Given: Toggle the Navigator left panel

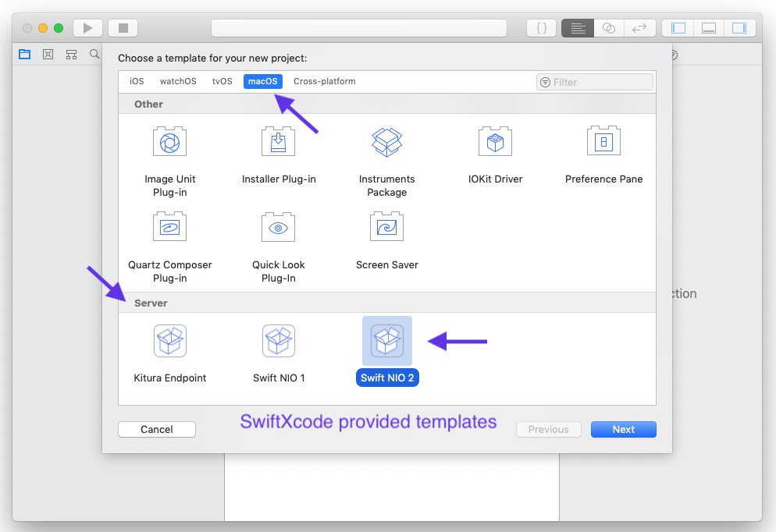Looking at the screenshot, I should click(x=678, y=28).
